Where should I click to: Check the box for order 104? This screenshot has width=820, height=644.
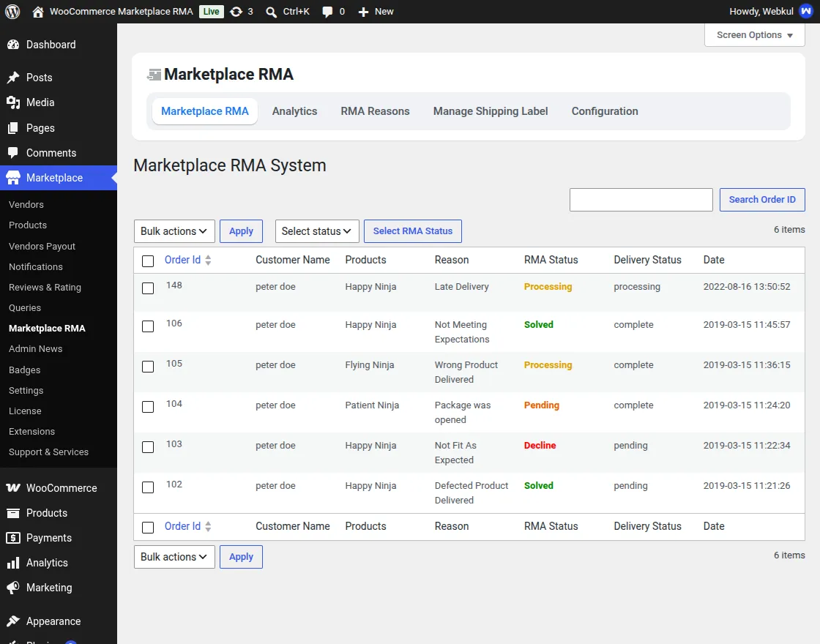(x=148, y=407)
